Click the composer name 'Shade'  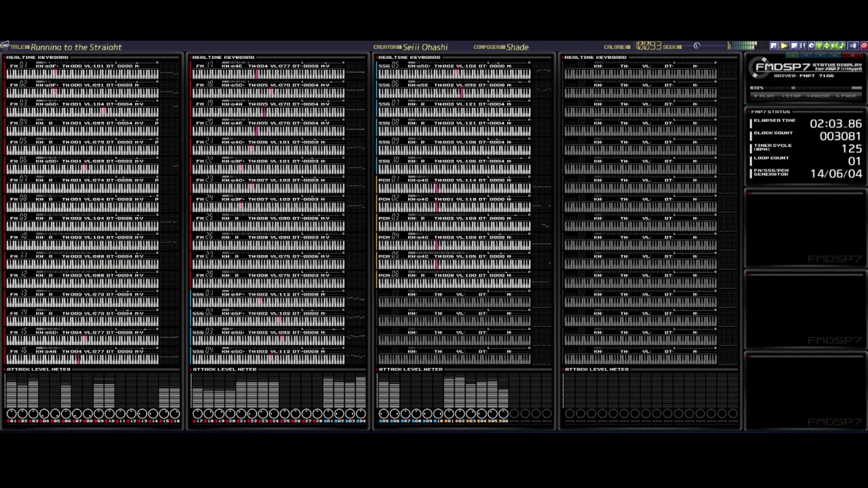[517, 47]
